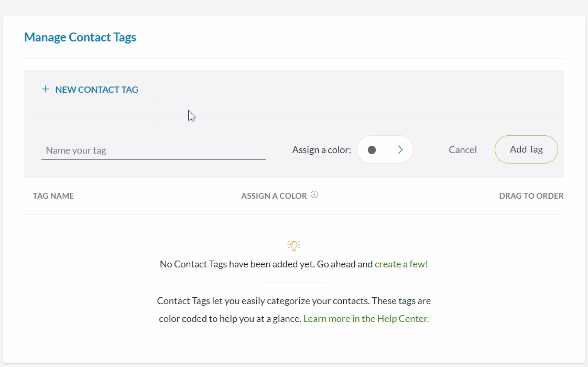
Task: Click the plus icon beside NEW CONTACT TAG
Action: click(46, 89)
